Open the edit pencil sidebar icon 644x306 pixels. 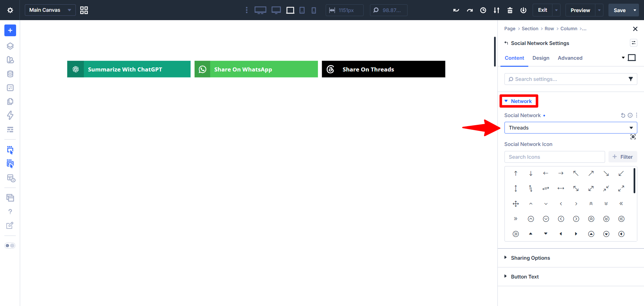[10, 225]
